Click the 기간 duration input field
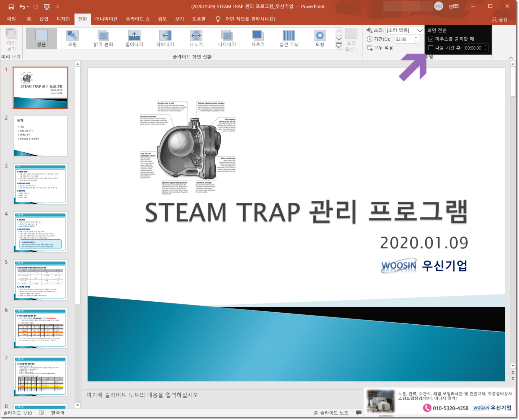 (404, 39)
